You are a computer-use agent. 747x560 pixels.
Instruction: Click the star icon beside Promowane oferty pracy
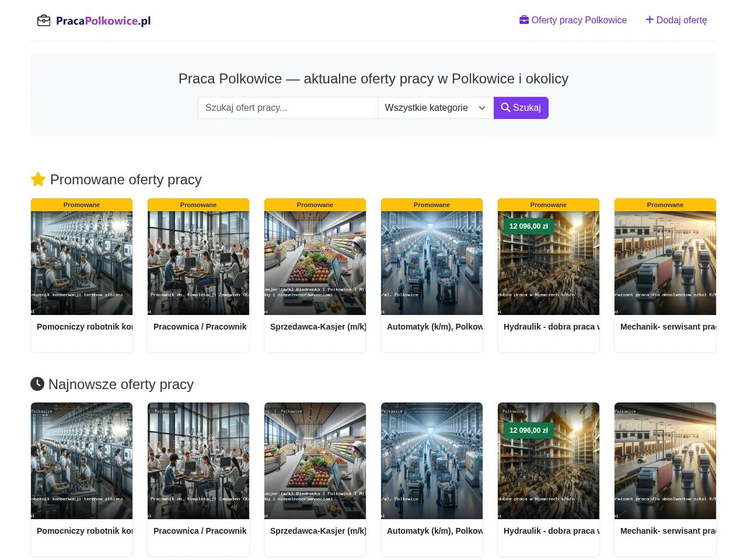(38, 179)
